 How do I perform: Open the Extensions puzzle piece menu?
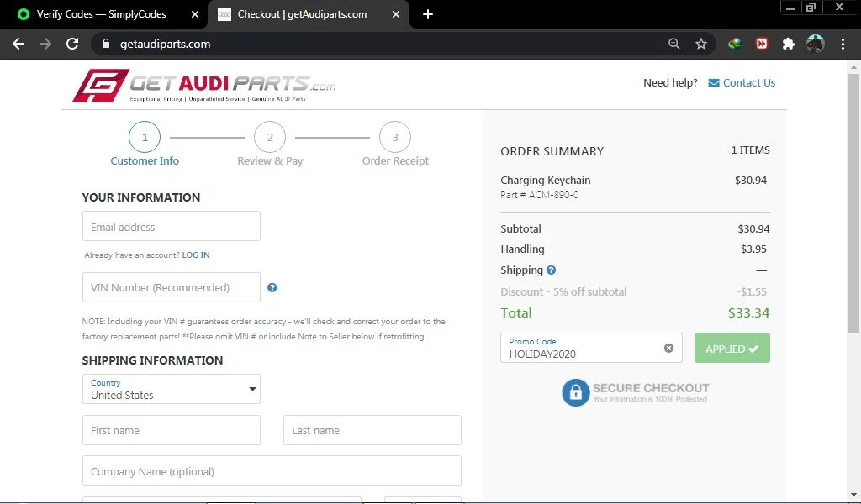789,44
